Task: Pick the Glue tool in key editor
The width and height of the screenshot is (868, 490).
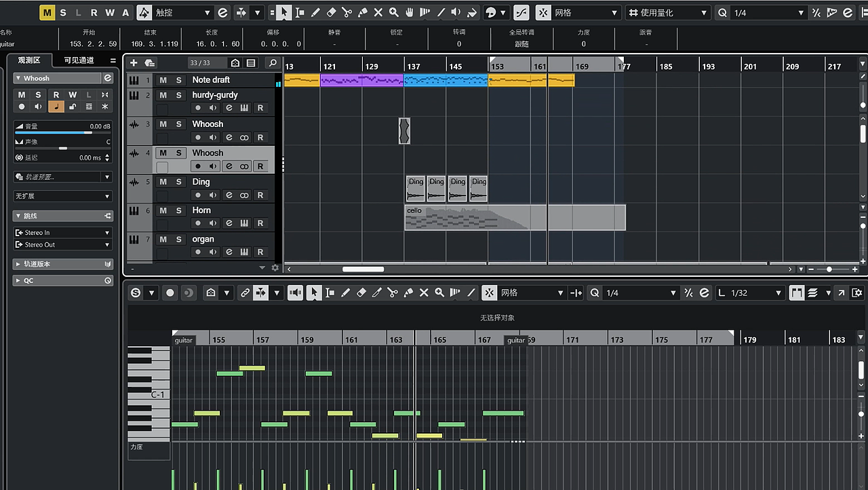Action: click(408, 293)
